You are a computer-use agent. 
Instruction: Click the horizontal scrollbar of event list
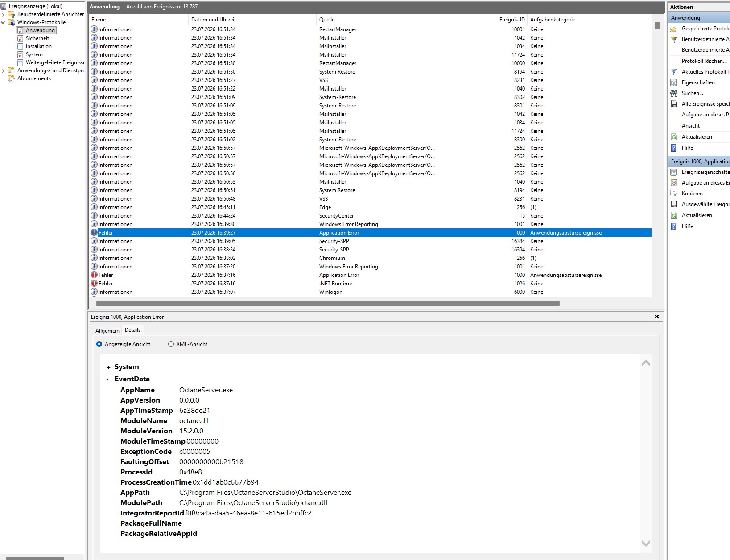tap(328, 303)
